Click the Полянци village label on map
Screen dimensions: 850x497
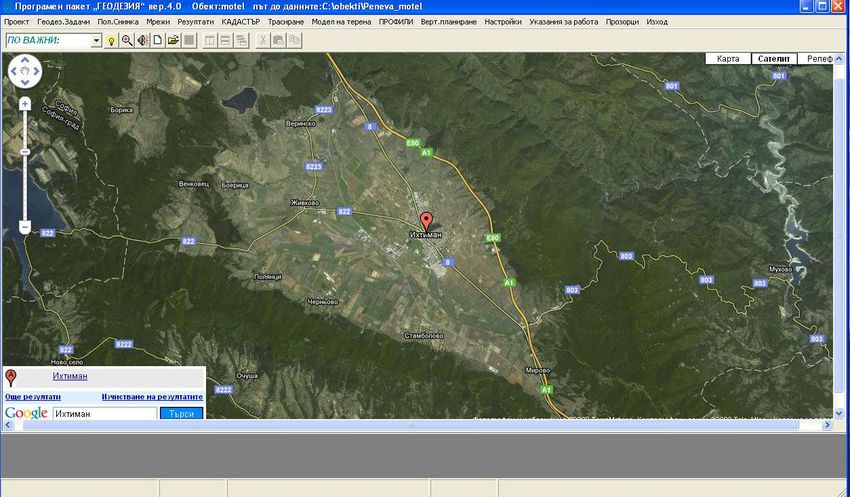tap(268, 277)
